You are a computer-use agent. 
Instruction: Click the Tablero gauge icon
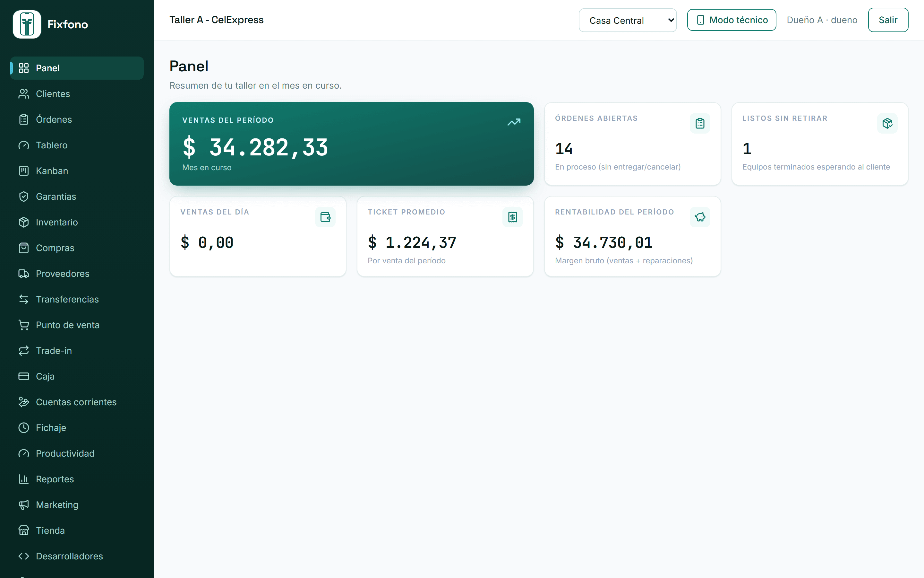(x=24, y=145)
